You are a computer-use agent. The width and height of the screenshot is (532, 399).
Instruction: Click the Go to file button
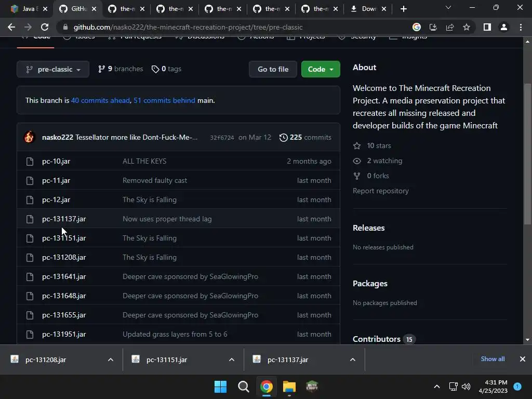pyautogui.click(x=273, y=69)
